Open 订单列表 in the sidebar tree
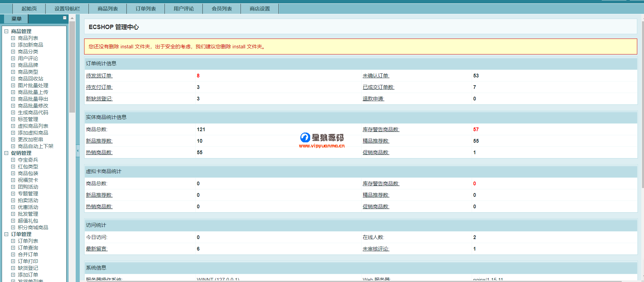This screenshot has height=282, width=644. [x=28, y=241]
